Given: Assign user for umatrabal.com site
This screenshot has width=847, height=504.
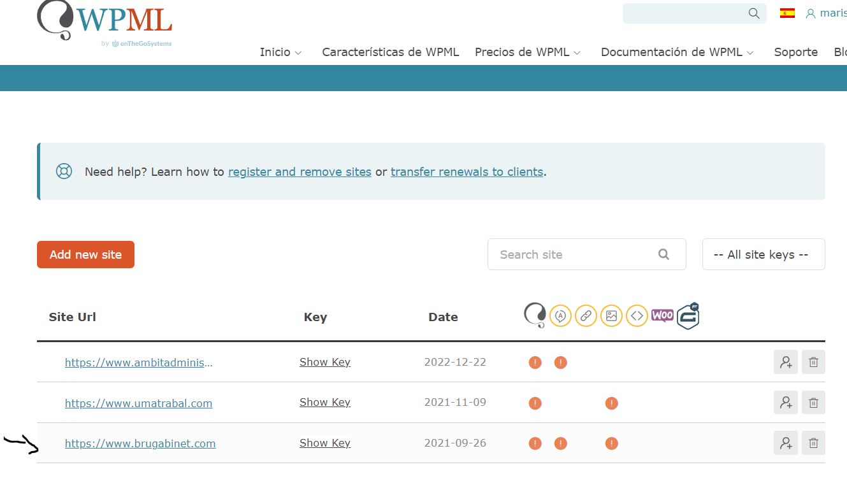Looking at the screenshot, I should pyautogui.click(x=786, y=402).
